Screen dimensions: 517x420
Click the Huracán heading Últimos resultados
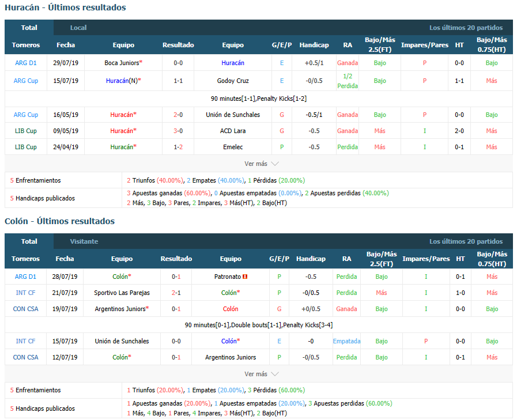pyautogui.click(x=65, y=7)
